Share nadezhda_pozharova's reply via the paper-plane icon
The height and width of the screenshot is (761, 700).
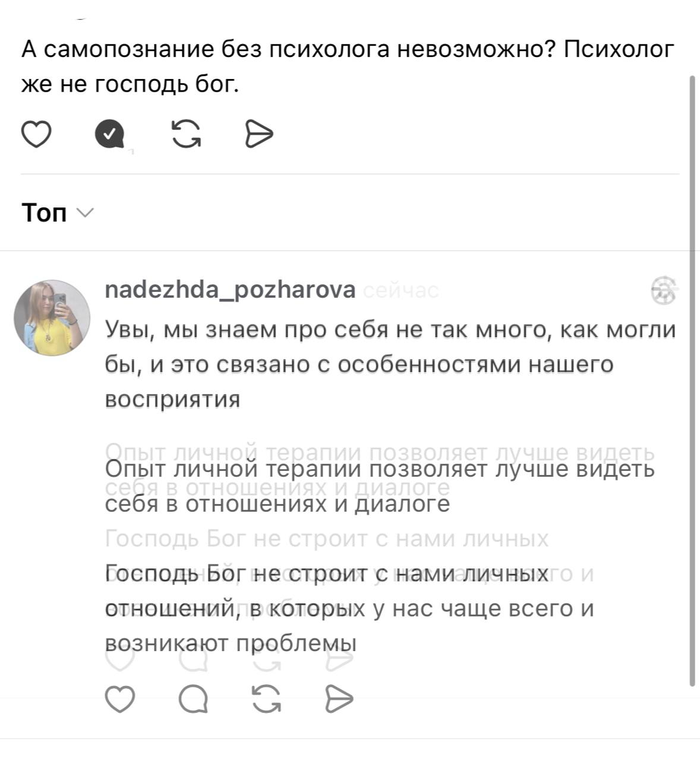(x=339, y=699)
